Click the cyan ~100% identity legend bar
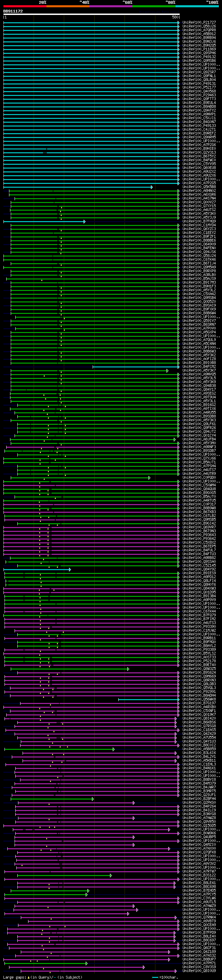Viewport: 222px width, 980px height. pos(197,6)
